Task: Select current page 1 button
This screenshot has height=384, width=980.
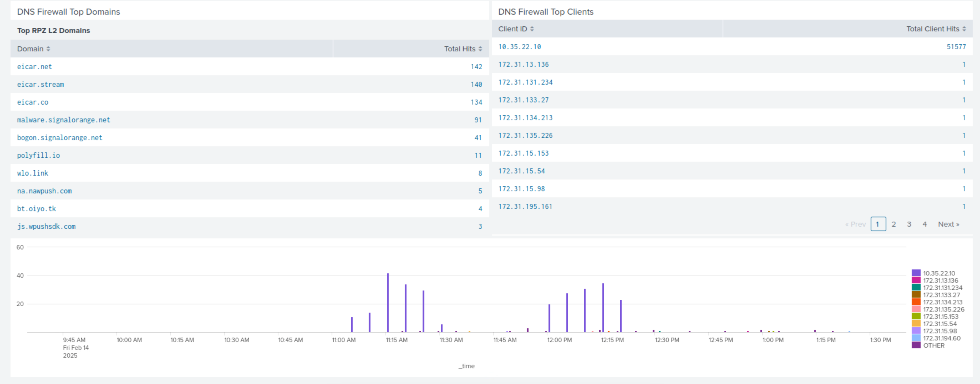Action: pos(878,224)
